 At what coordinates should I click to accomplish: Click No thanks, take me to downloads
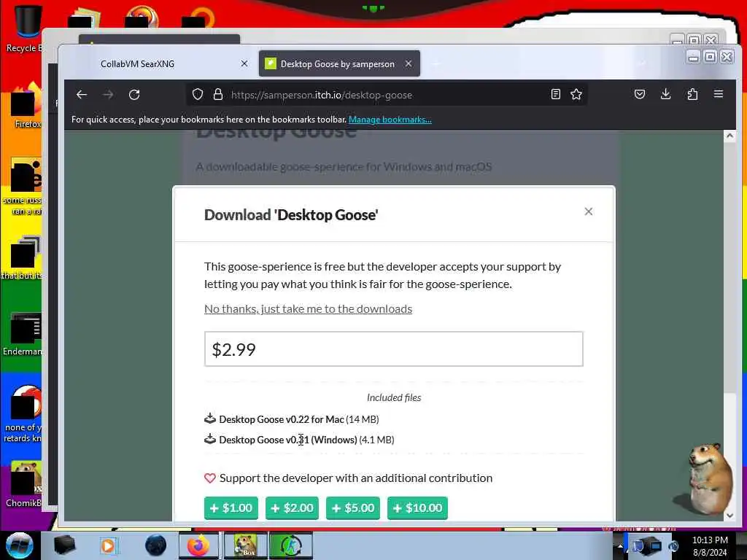click(x=309, y=308)
